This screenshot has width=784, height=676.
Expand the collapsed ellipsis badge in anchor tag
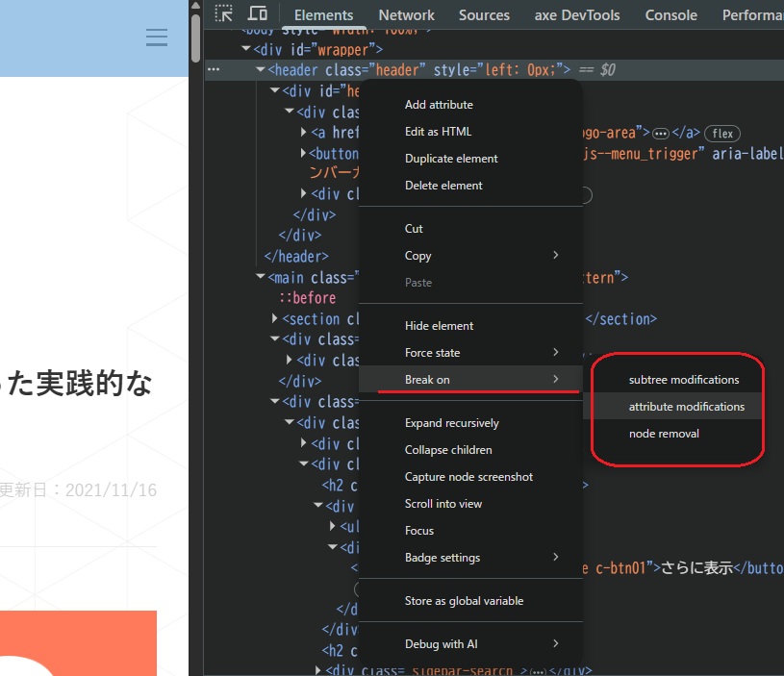pyautogui.click(x=661, y=134)
